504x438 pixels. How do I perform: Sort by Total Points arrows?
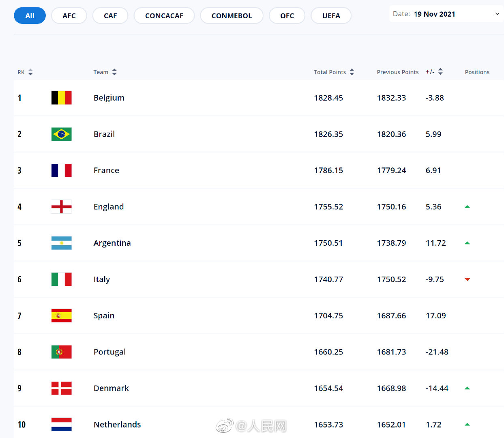point(352,72)
